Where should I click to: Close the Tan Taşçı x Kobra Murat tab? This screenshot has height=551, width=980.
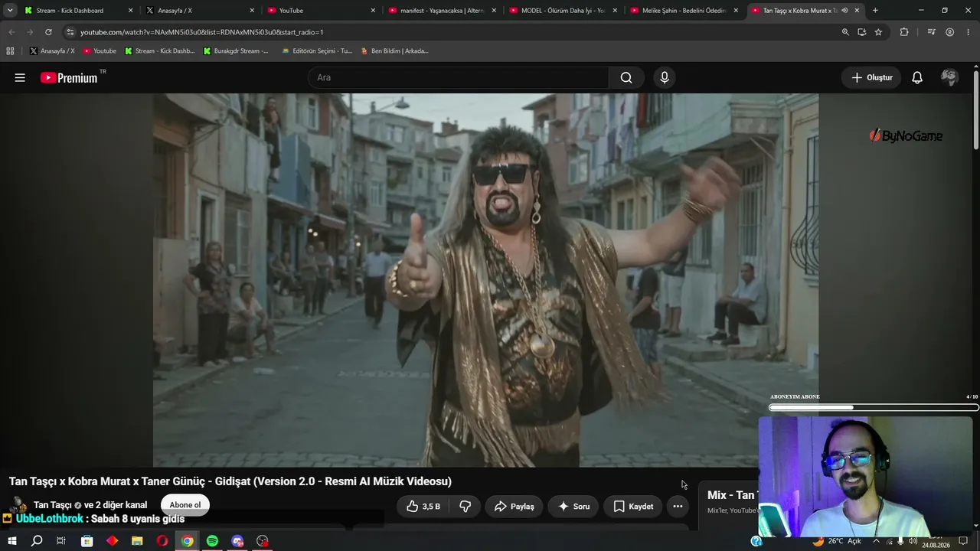tap(857, 11)
